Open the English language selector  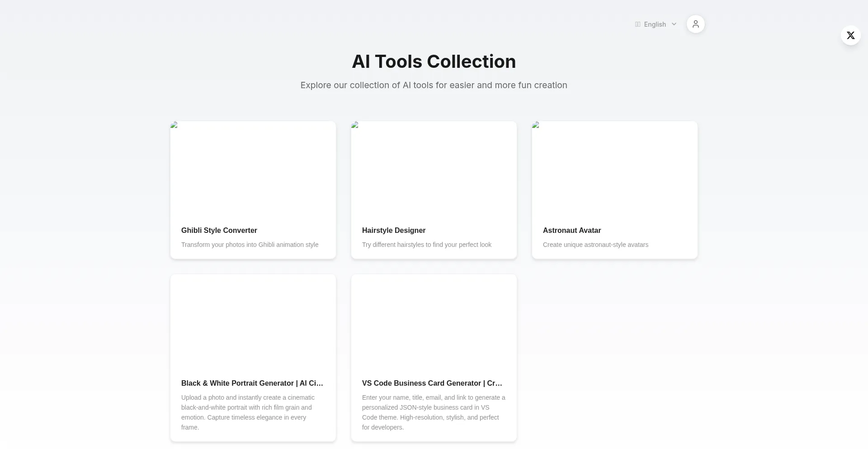(x=655, y=24)
